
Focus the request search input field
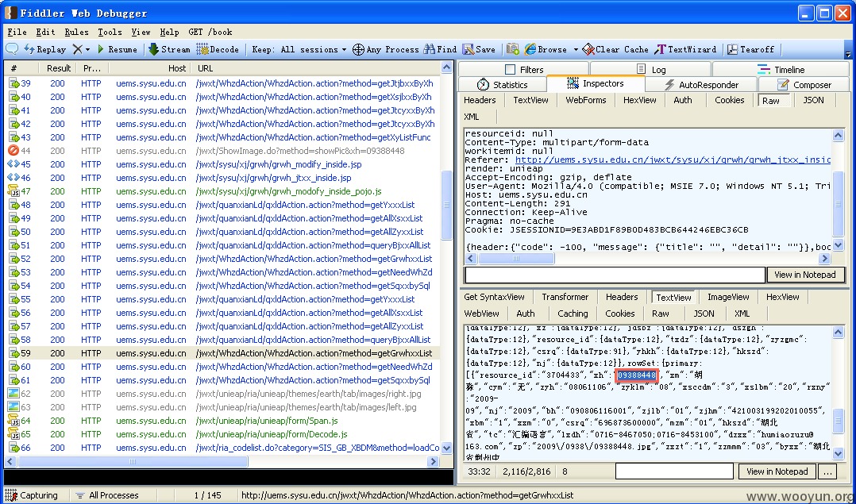click(615, 275)
